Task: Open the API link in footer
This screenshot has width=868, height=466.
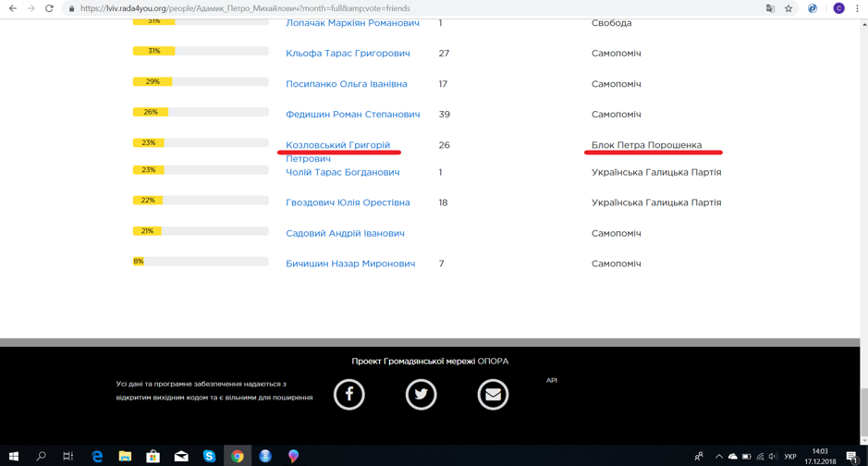Action: click(551, 380)
